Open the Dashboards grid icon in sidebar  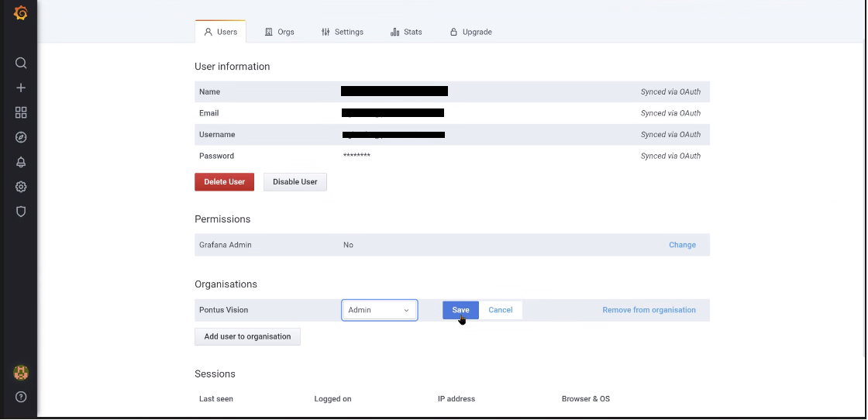coord(21,113)
